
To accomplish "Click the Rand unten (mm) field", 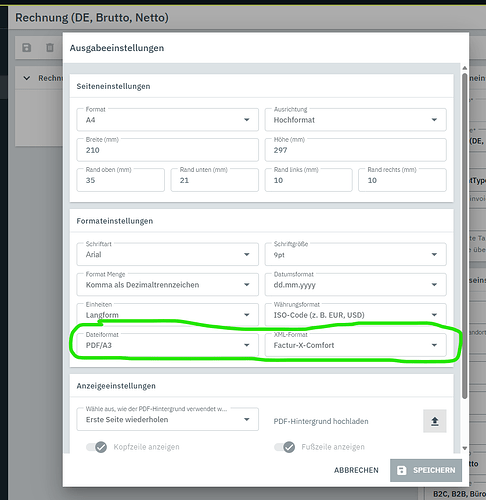I will pos(214,180).
